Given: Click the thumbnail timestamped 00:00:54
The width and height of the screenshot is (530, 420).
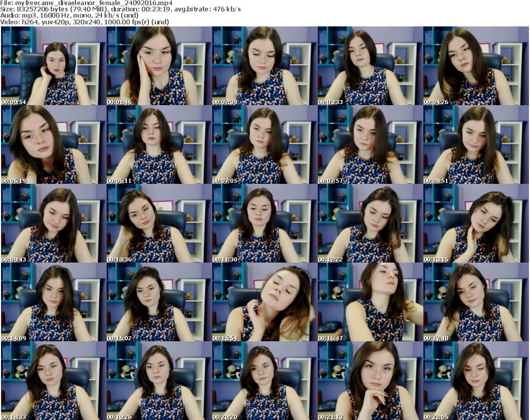Looking at the screenshot, I should tap(54, 66).
